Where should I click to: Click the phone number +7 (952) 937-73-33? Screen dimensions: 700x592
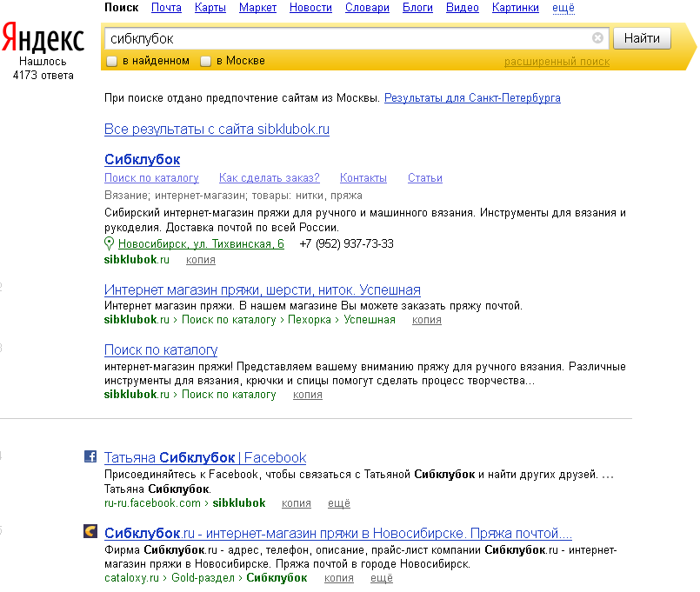click(x=346, y=243)
